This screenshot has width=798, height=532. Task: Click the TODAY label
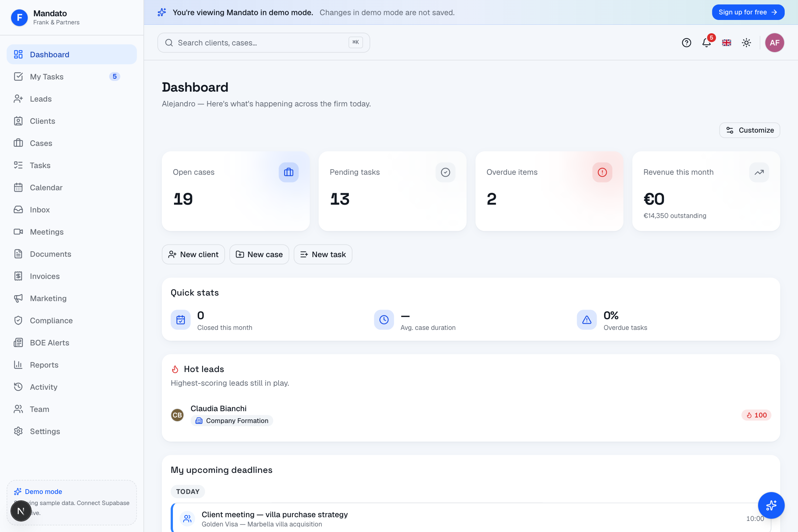(188, 491)
